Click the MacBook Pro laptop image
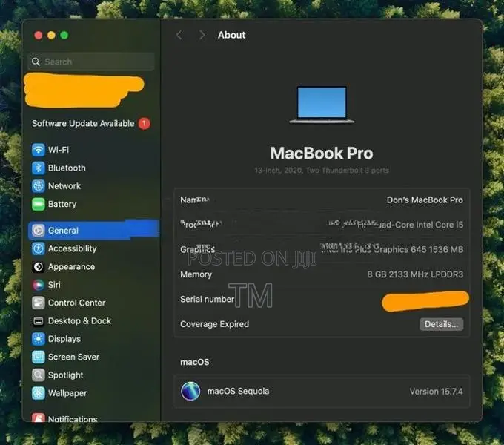 click(322, 105)
